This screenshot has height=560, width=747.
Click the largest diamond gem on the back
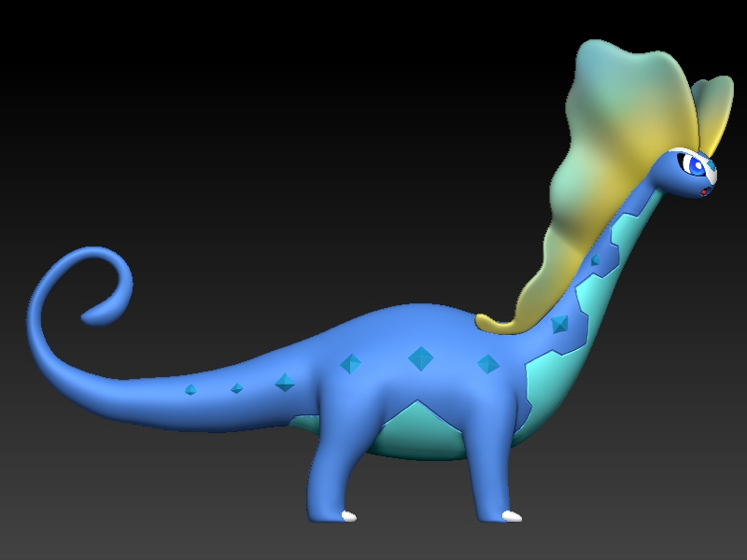[x=421, y=358]
